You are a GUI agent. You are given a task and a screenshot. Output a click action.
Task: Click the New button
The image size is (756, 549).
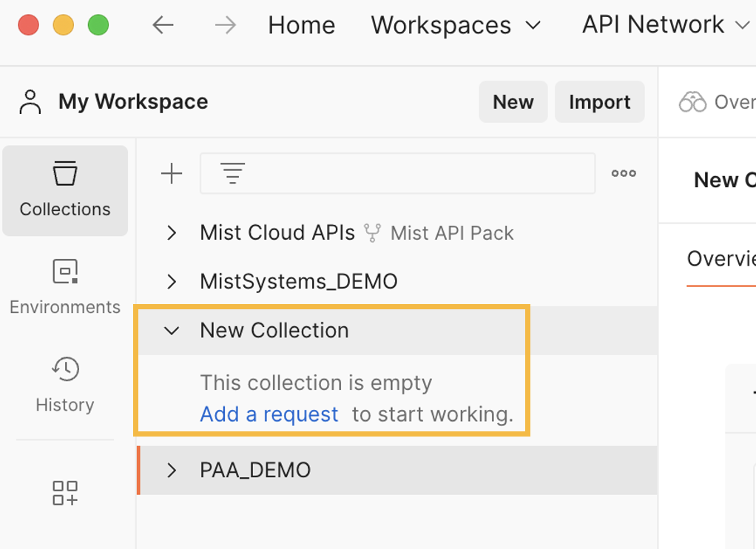pyautogui.click(x=513, y=102)
